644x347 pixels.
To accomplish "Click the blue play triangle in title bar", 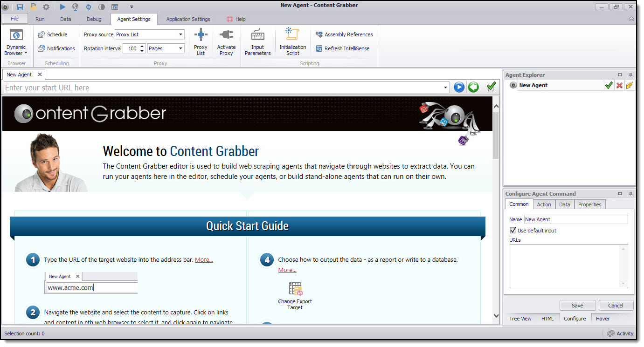I will (x=62, y=7).
